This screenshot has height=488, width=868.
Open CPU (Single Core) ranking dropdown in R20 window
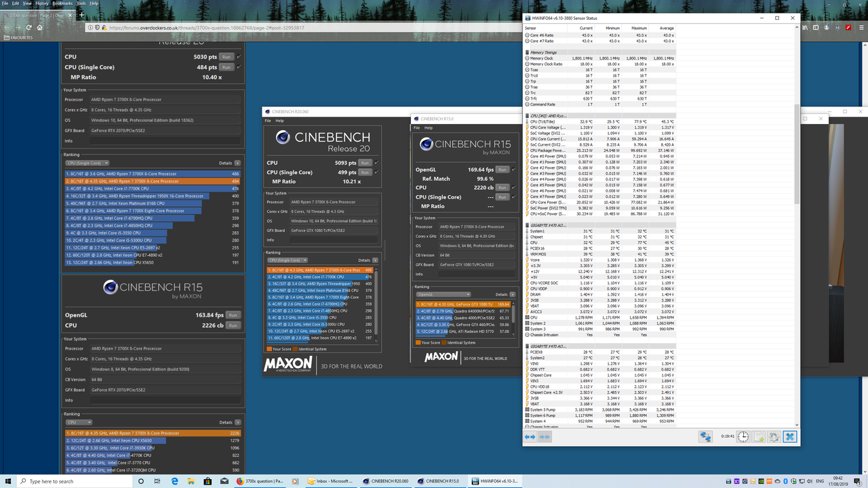pyautogui.click(x=288, y=260)
